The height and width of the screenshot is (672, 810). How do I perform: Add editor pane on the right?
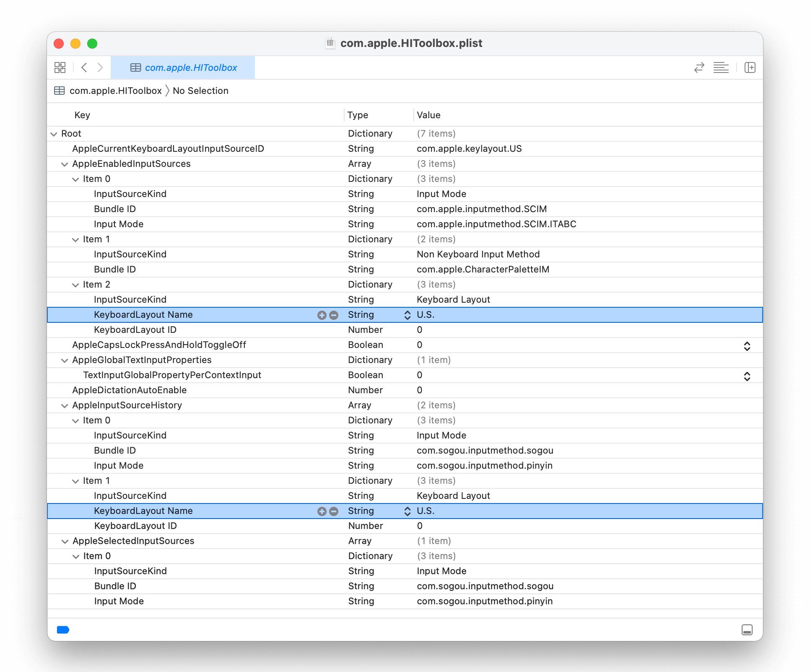click(750, 67)
